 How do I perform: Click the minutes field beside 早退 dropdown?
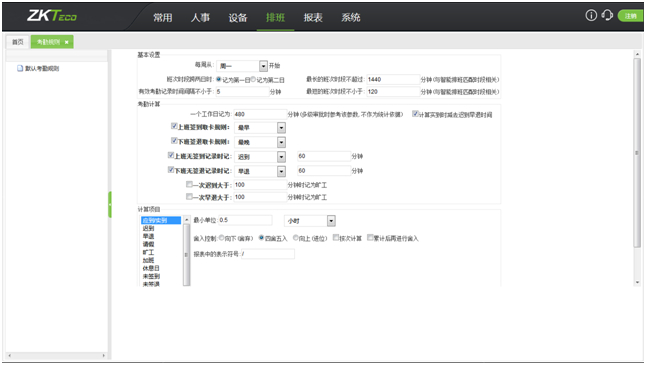[324, 171]
